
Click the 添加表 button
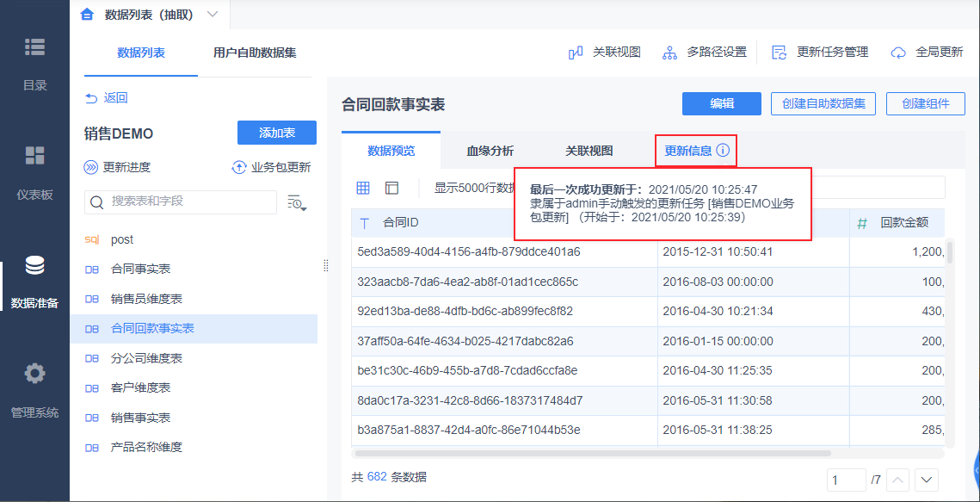[277, 133]
